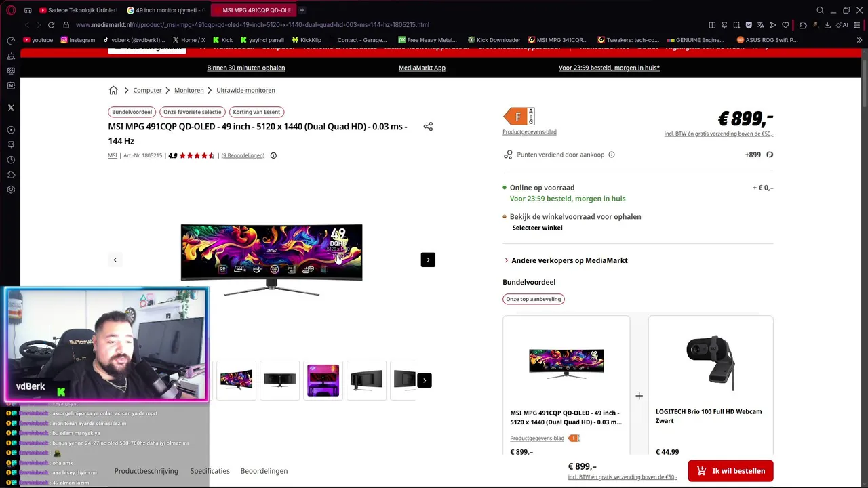Click the MediaMarkt App link
The height and width of the screenshot is (488, 868).
[x=422, y=68]
